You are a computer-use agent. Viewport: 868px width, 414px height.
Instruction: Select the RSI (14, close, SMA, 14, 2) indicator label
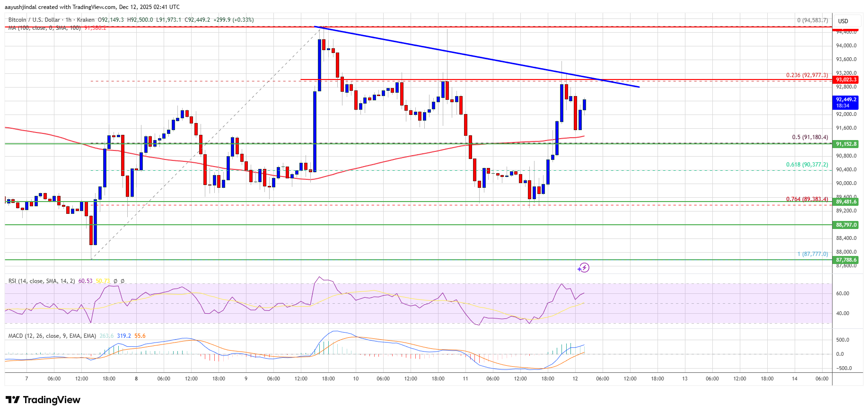click(x=42, y=281)
